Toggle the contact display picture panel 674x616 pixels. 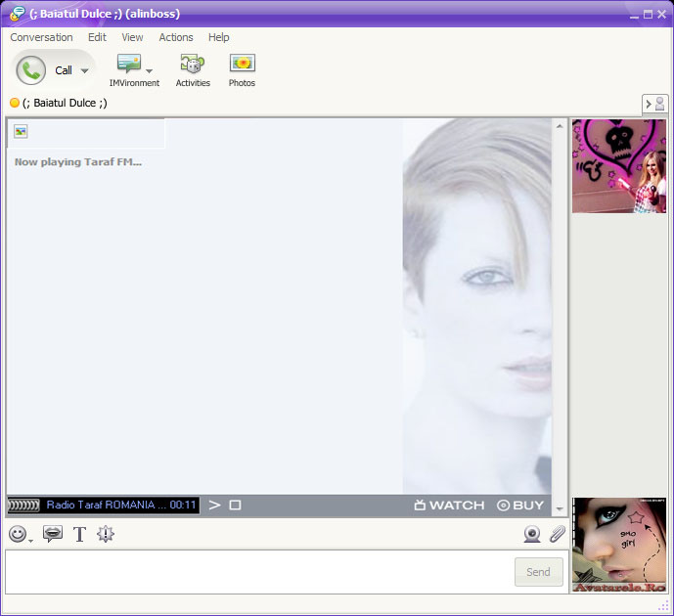click(x=654, y=104)
